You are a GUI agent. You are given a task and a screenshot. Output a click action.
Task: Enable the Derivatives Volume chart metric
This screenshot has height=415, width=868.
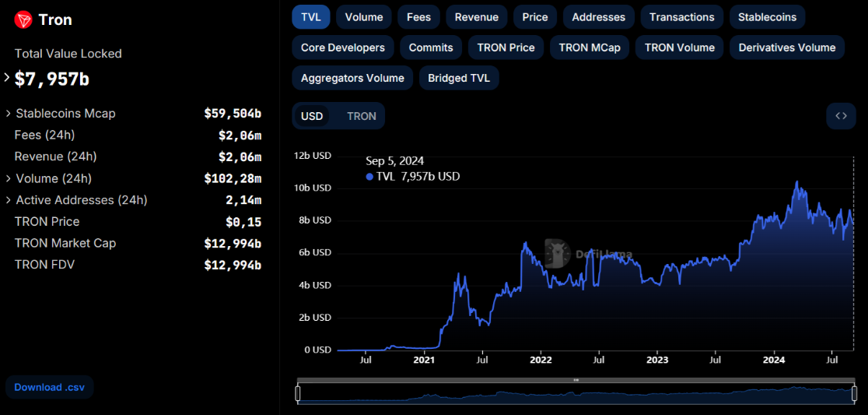click(787, 47)
